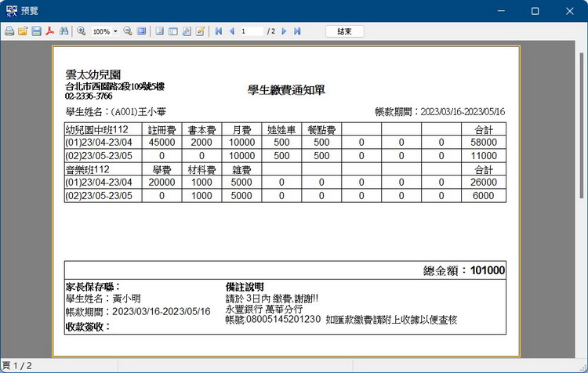Screen dimensions: 588x373
Task: Click the Print icon in toolbar
Action: click(9, 31)
